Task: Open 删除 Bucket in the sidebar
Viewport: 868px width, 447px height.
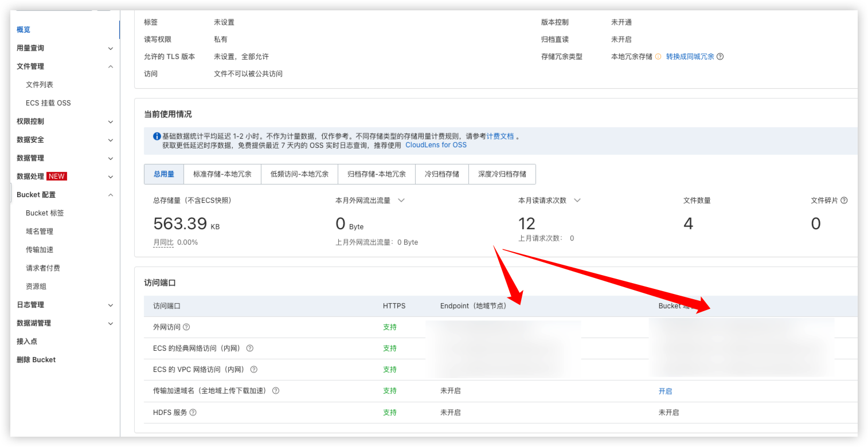Action: [36, 360]
